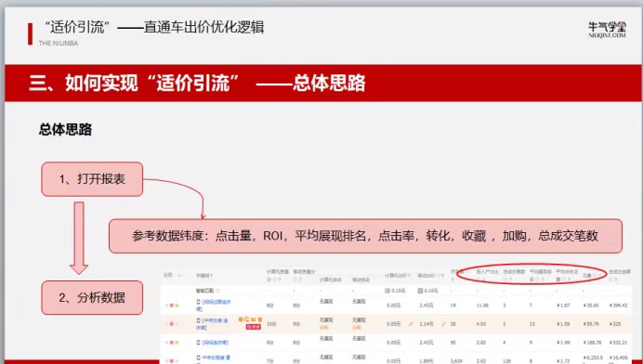Image resolution: width=643 pixels, height=364 pixels.
Task: Sort by the 关键词 column header
Action: tap(204, 276)
